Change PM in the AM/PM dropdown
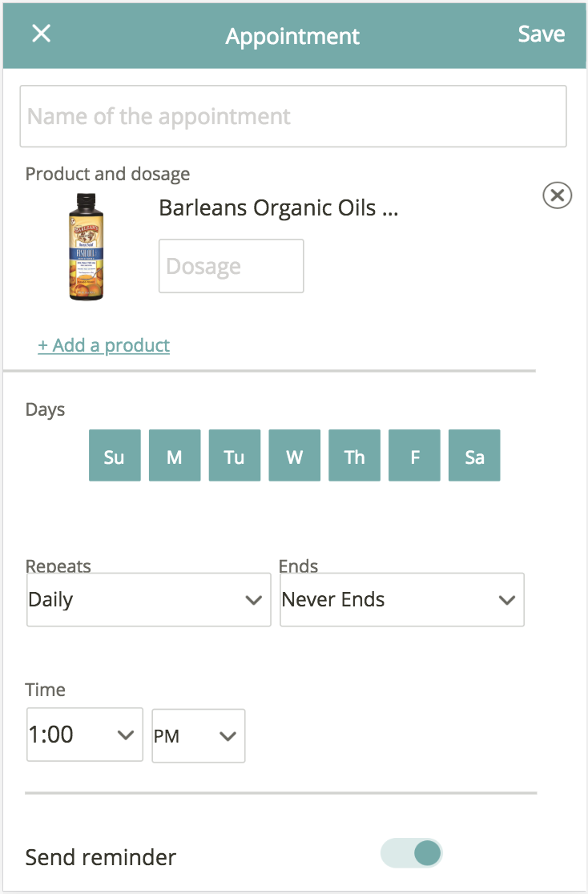Image resolution: width=588 pixels, height=894 pixels. point(199,736)
